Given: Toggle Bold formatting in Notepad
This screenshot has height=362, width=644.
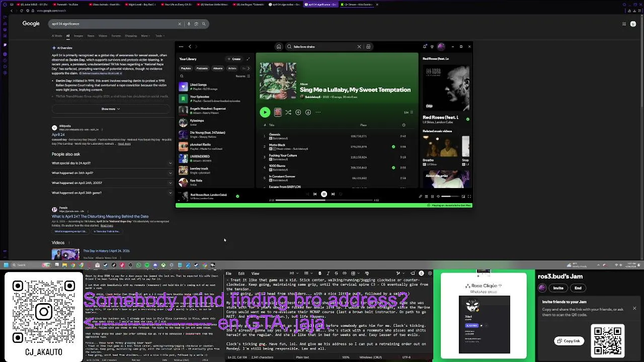Looking at the screenshot, I should (x=319, y=274).
